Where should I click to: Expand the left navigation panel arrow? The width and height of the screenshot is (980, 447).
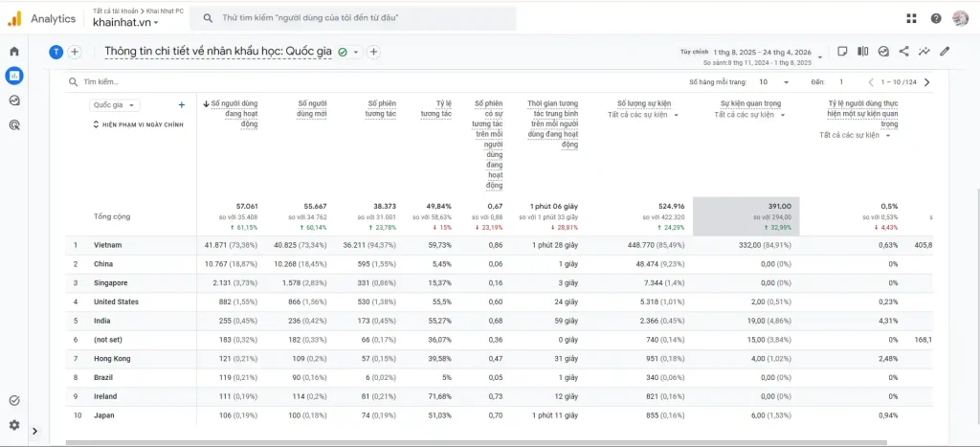click(x=35, y=431)
